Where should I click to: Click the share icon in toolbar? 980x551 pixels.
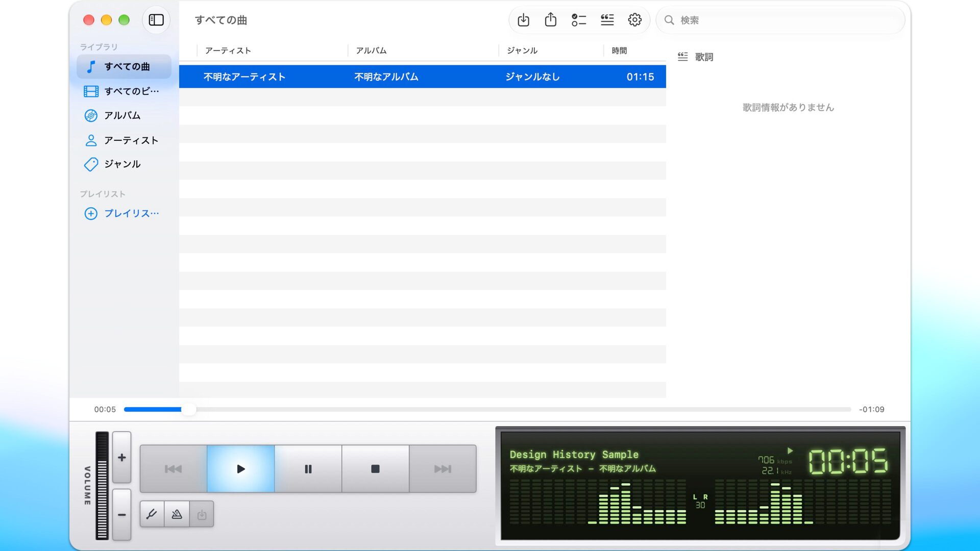click(550, 20)
